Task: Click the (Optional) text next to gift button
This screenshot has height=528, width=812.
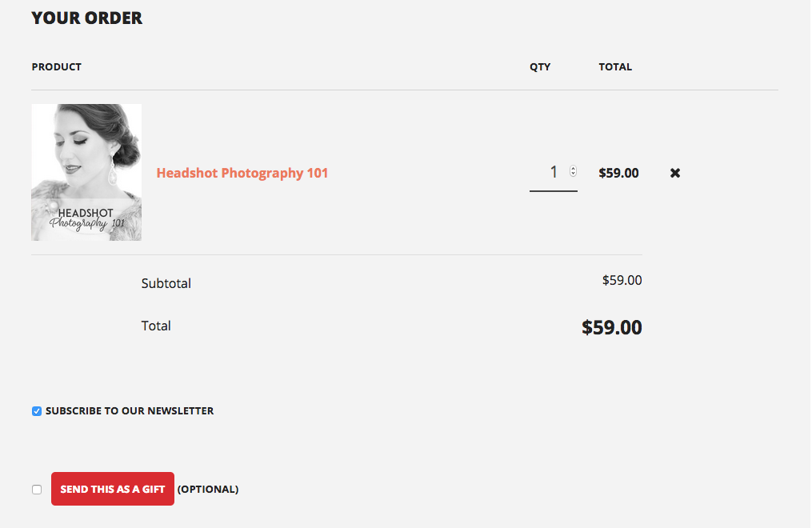Action: click(208, 489)
